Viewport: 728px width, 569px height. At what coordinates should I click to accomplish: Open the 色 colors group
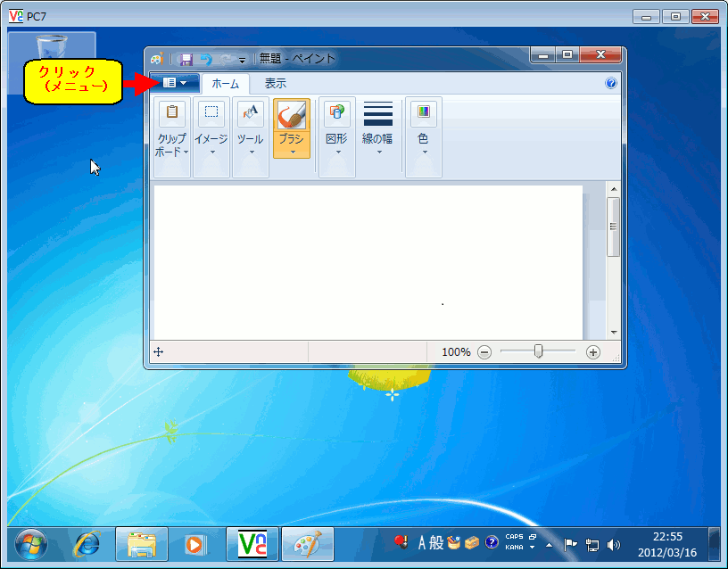click(423, 134)
